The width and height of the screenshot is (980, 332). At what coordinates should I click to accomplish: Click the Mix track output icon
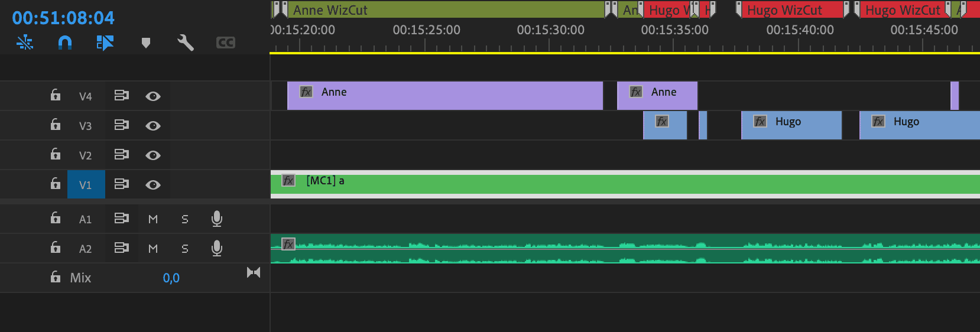254,272
